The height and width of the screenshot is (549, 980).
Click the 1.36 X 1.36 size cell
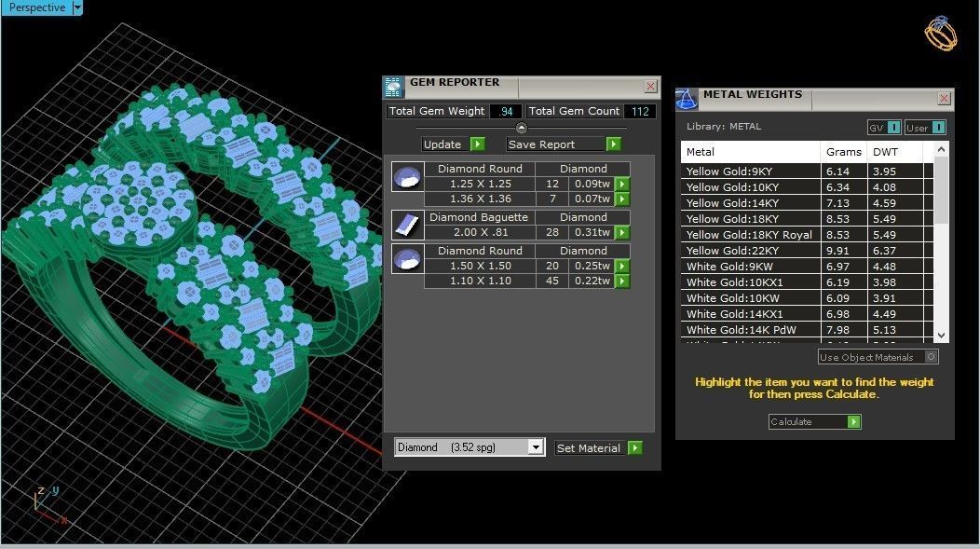480,199
